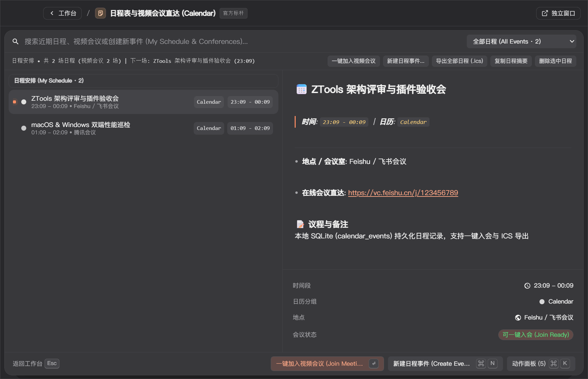
Task: Click Calendar tag on macOS & Windows row
Action: tap(209, 128)
